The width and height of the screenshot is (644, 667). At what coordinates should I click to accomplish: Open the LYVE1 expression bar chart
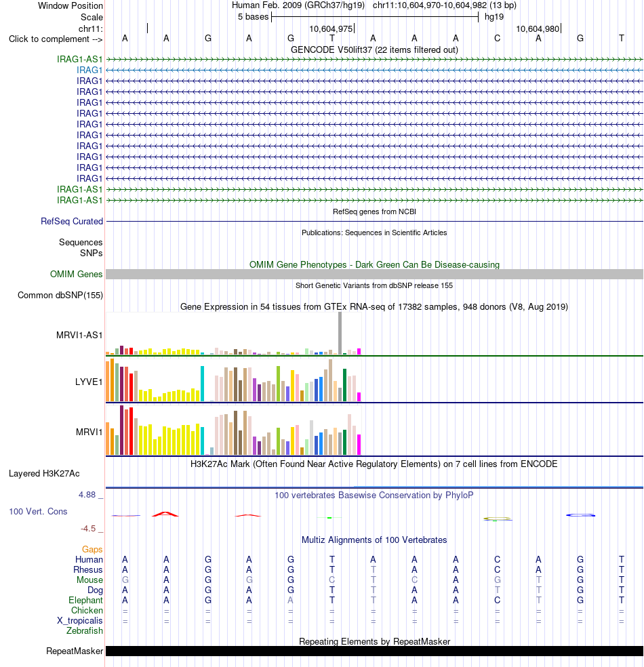233,380
